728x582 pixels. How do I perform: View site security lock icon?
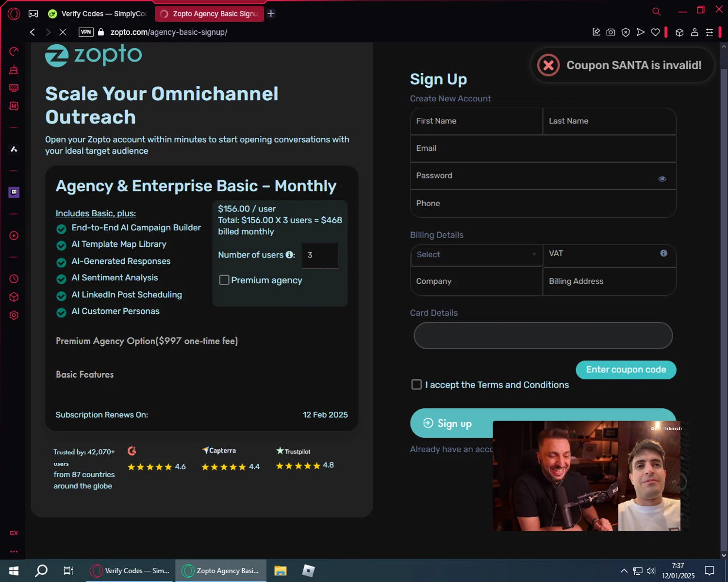pyautogui.click(x=101, y=32)
